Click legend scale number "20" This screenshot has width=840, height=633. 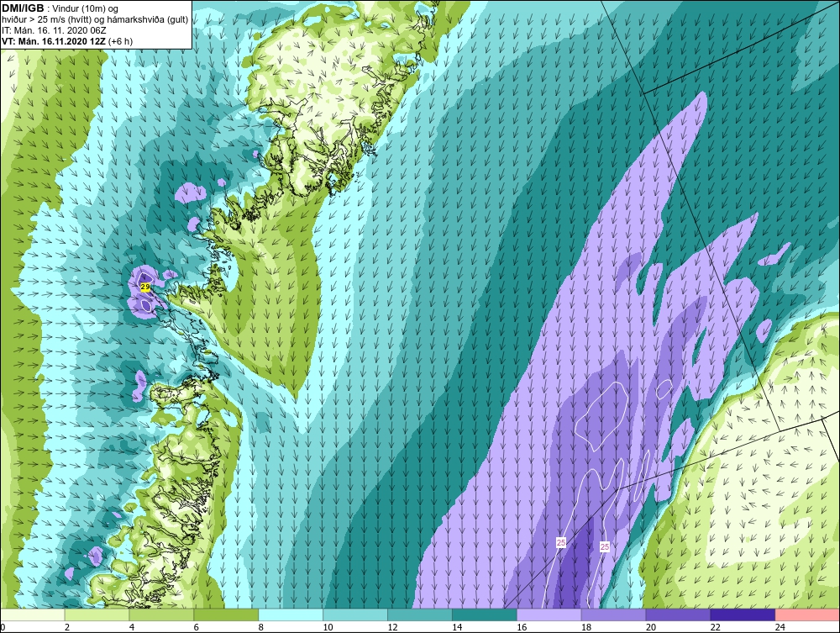click(x=651, y=628)
